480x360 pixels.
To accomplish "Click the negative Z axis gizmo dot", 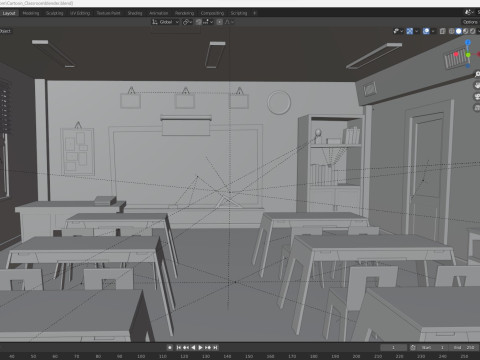I will (x=468, y=66).
